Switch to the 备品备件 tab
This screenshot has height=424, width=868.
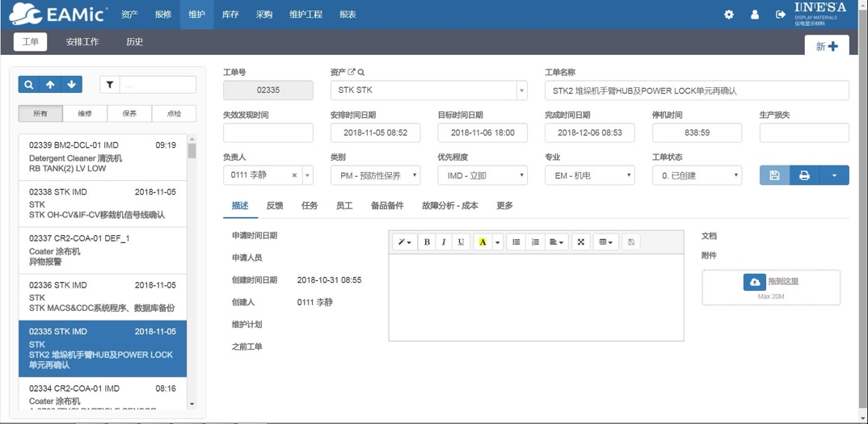387,205
